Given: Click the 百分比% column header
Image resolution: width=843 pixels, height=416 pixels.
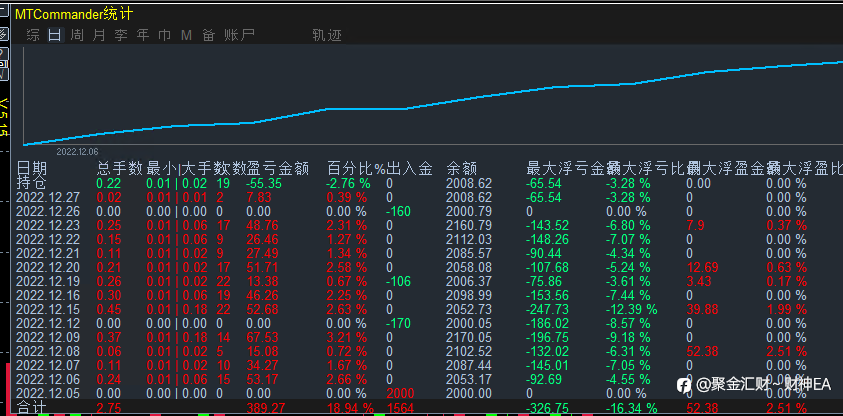Looking at the screenshot, I should (356, 169).
